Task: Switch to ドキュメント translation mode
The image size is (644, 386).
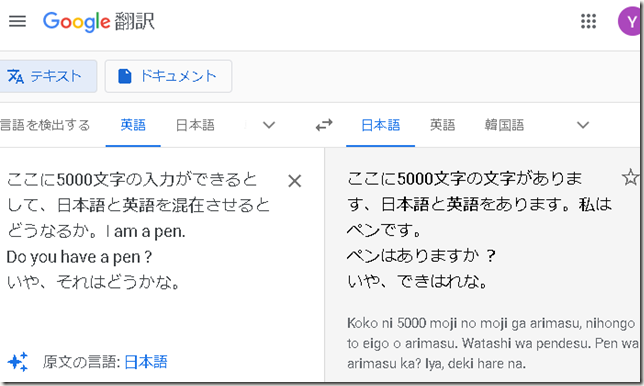Action: 168,76
